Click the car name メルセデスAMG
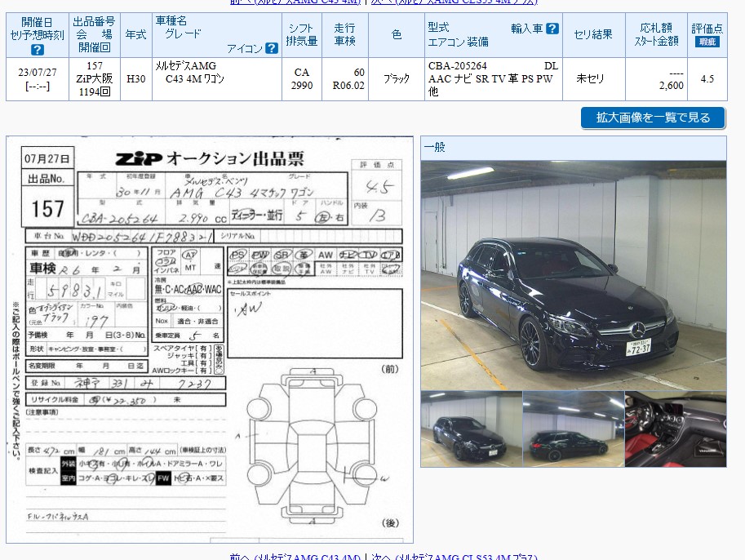Screen dimensions: 745x560 (186, 66)
